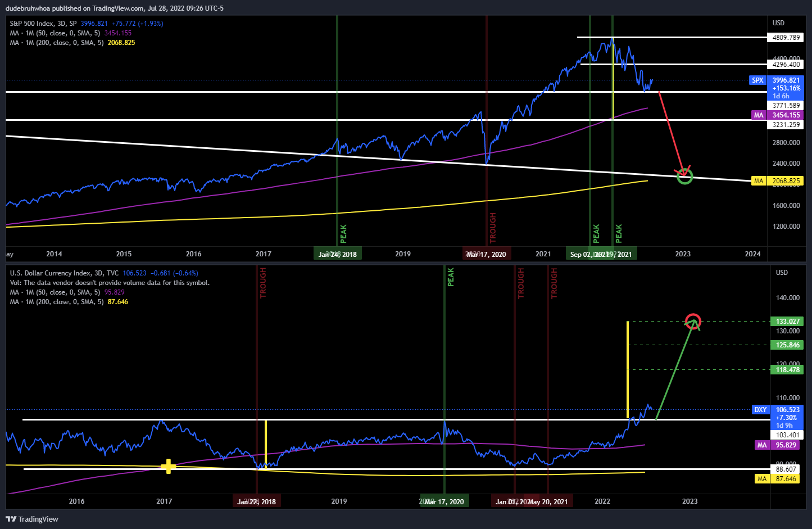Click the green 125.846 price label
This screenshot has width=812, height=529.
pos(787,345)
